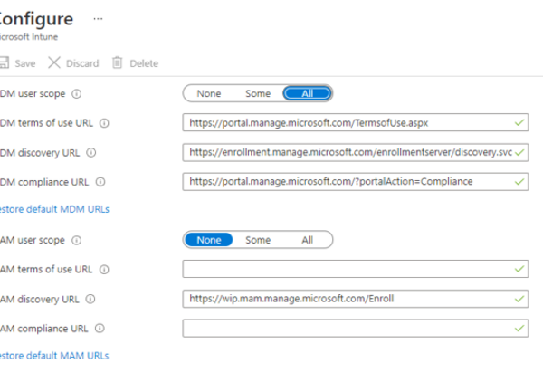Click the Delete trash can icon
Viewport: 543px width, 392px height.
click(118, 62)
